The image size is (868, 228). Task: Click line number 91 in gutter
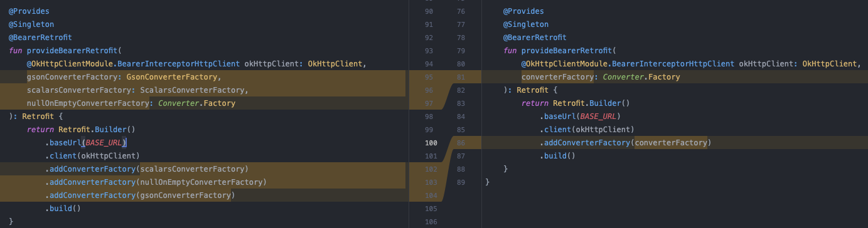pos(429,24)
